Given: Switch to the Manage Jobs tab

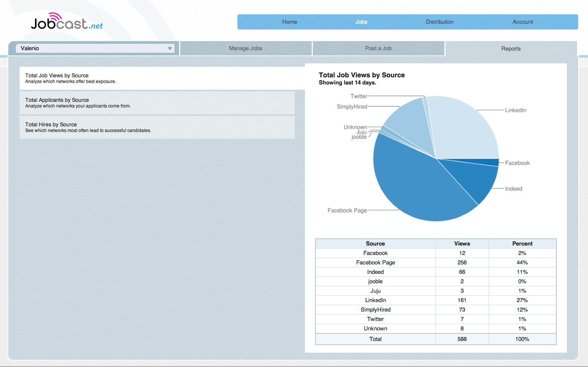Looking at the screenshot, I should (246, 48).
